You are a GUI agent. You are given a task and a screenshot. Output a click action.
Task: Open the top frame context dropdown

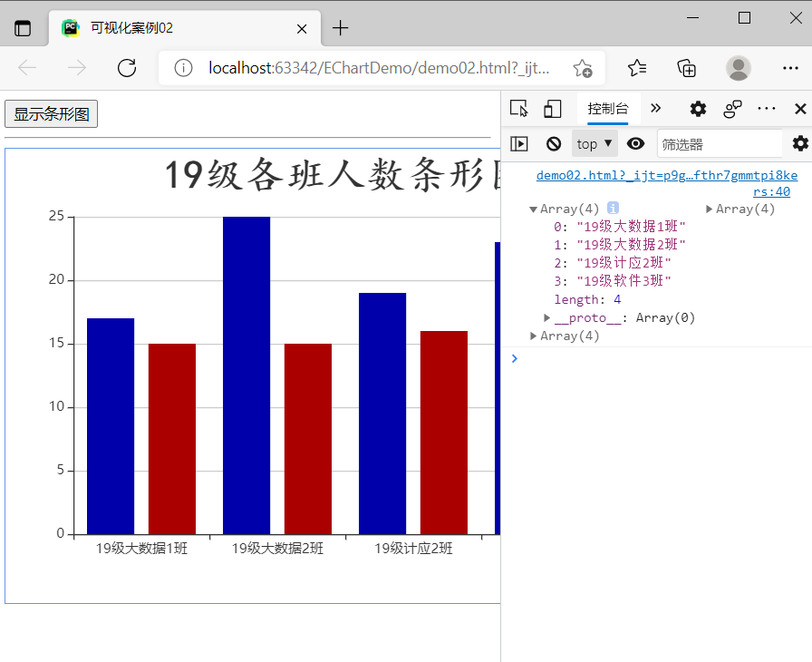click(x=594, y=143)
